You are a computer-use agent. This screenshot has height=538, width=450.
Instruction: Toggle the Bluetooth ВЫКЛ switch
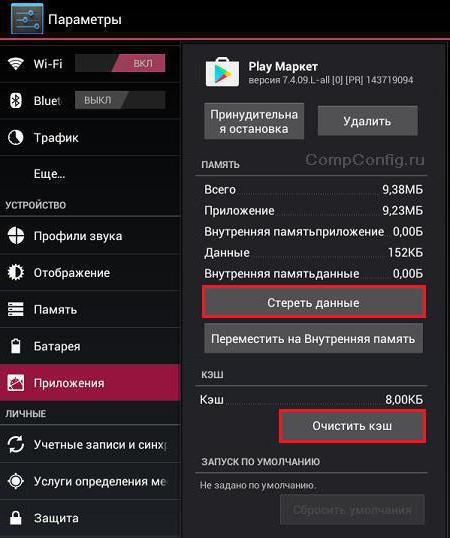pos(120,100)
